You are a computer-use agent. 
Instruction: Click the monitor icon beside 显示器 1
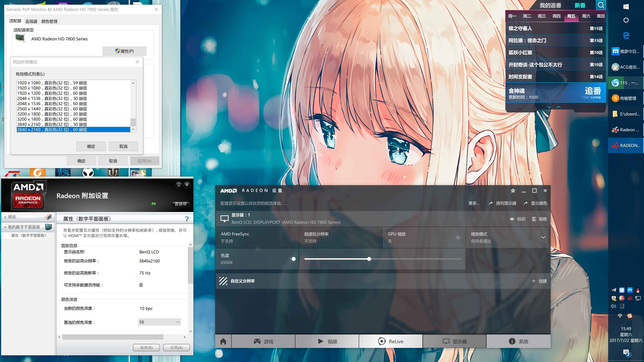pyautogui.click(x=224, y=219)
